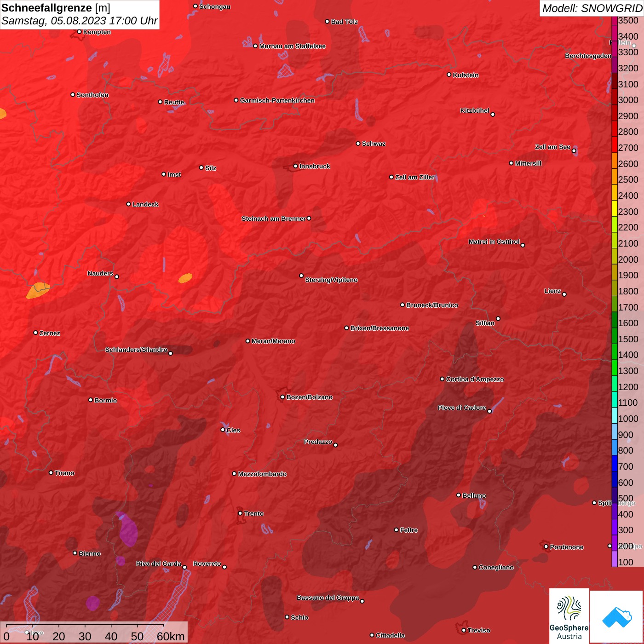Click the 3500 legend value
Screen dimensions: 644x644
pos(628,20)
